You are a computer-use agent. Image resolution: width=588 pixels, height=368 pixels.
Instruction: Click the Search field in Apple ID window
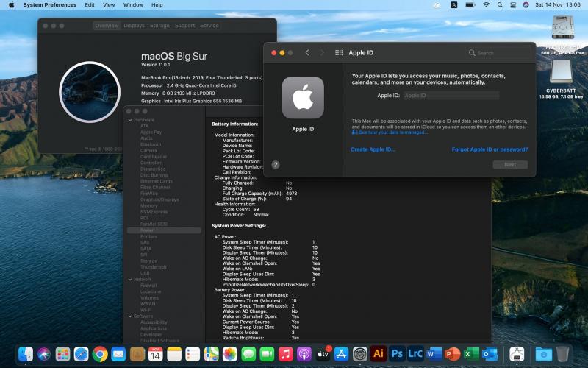click(499, 53)
